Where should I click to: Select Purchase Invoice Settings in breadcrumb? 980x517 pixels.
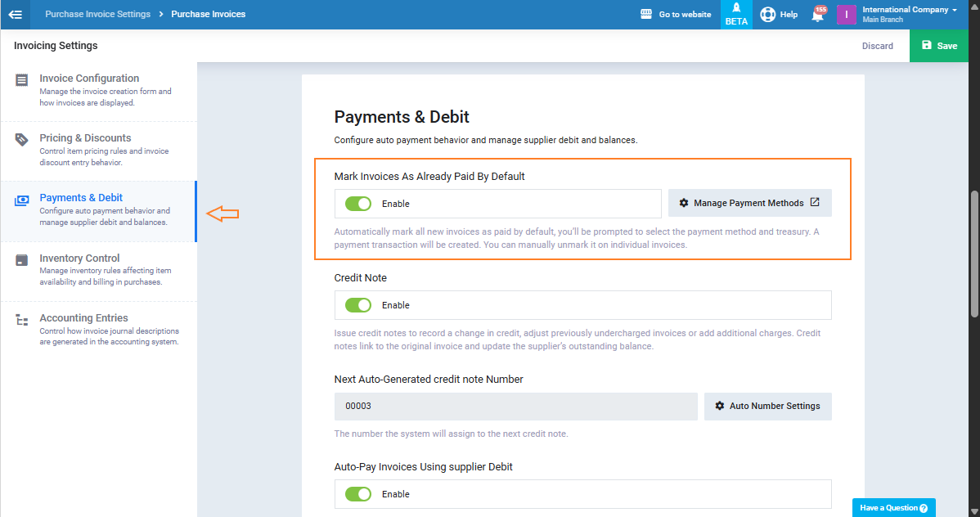coord(97,14)
